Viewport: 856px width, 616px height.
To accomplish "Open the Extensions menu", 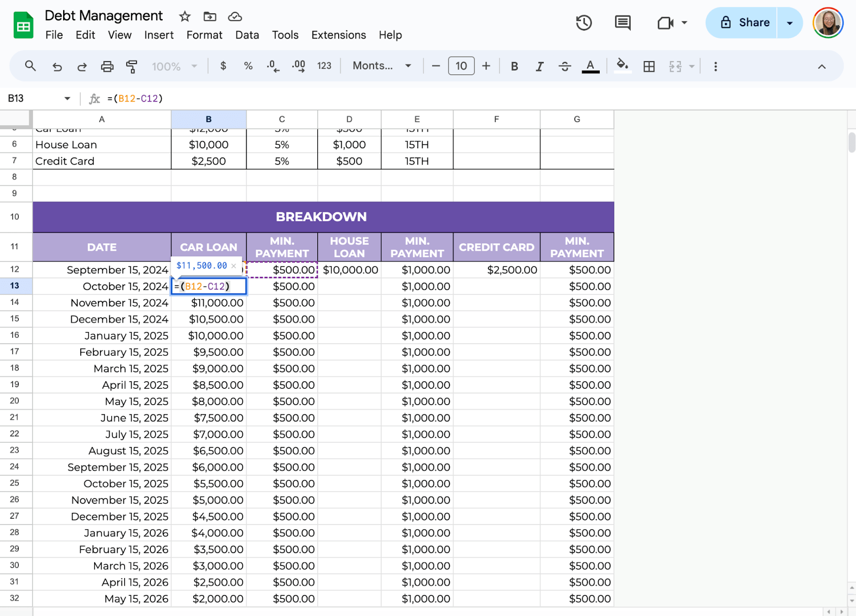I will tap(338, 35).
